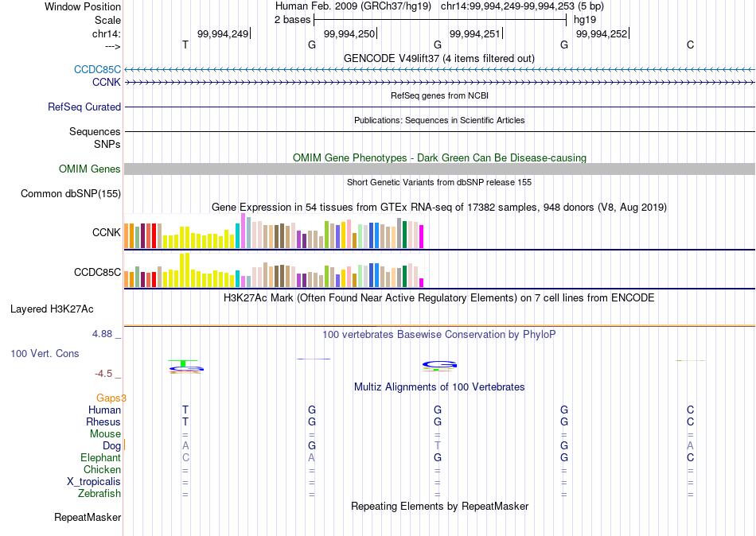Select the Human species label
The width and height of the screenshot is (756, 536).
coord(104,410)
